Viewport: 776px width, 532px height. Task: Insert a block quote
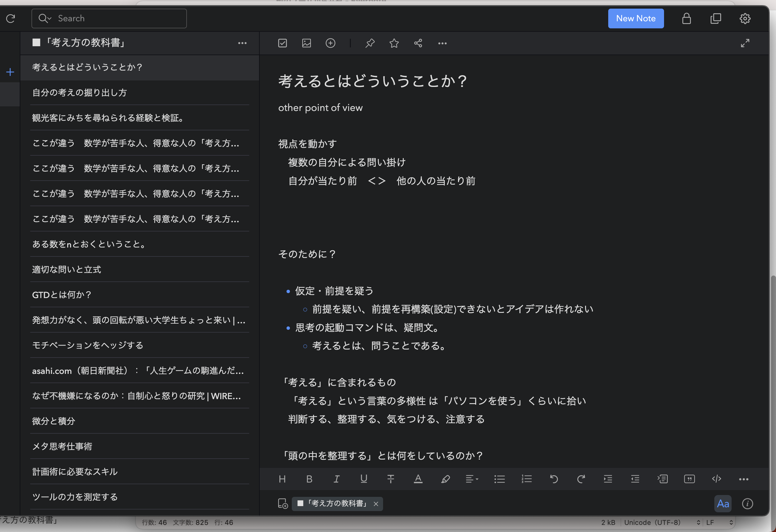point(690,479)
